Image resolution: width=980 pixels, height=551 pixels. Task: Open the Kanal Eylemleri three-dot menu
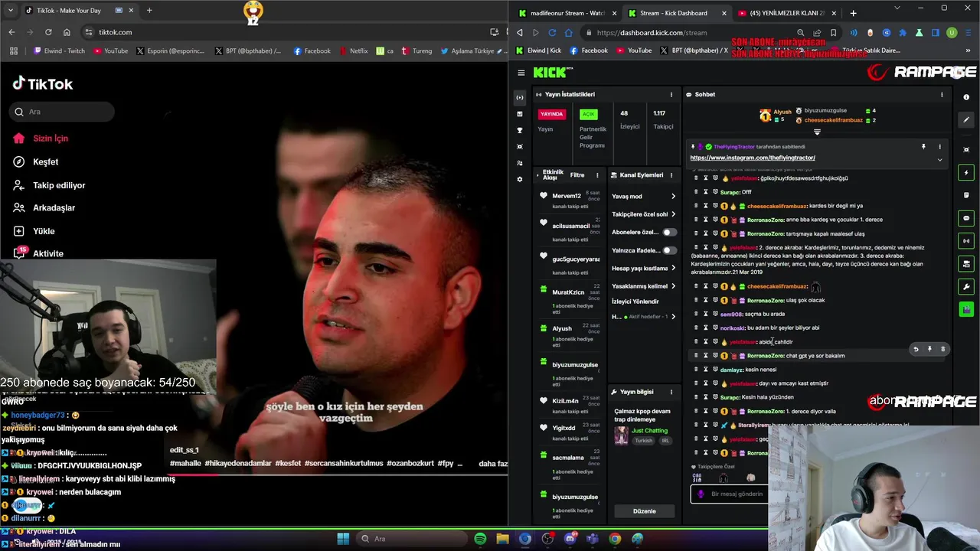[x=671, y=175]
